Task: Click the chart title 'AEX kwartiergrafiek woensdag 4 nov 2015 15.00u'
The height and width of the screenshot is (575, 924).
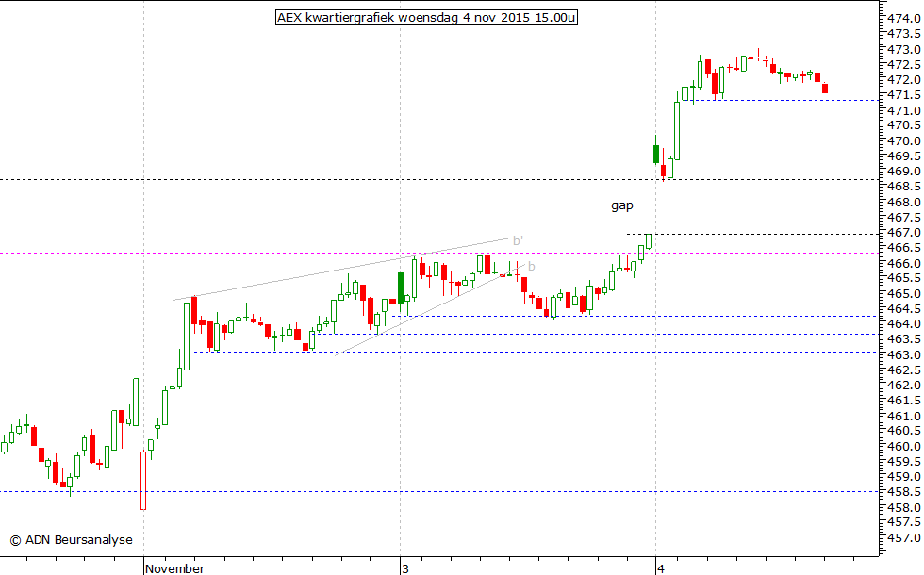Action: pos(426,18)
